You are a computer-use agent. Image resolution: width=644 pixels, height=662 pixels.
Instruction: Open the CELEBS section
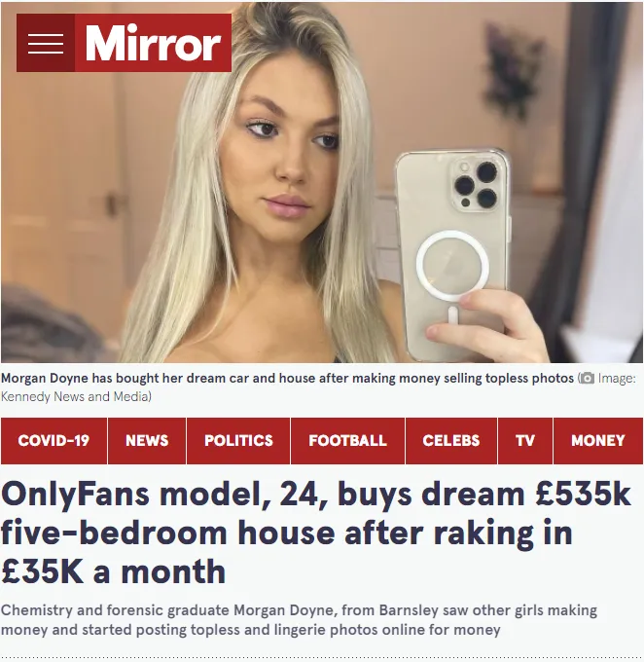[x=451, y=441]
